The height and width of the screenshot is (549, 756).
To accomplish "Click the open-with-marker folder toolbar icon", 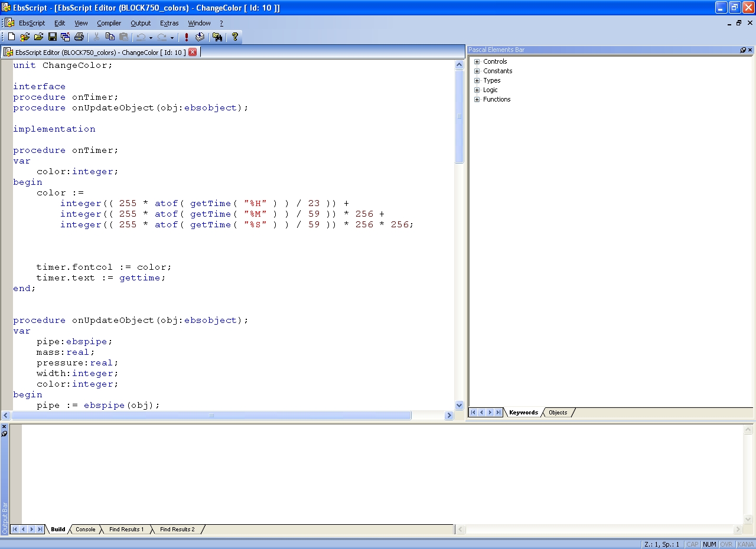I will coord(25,37).
